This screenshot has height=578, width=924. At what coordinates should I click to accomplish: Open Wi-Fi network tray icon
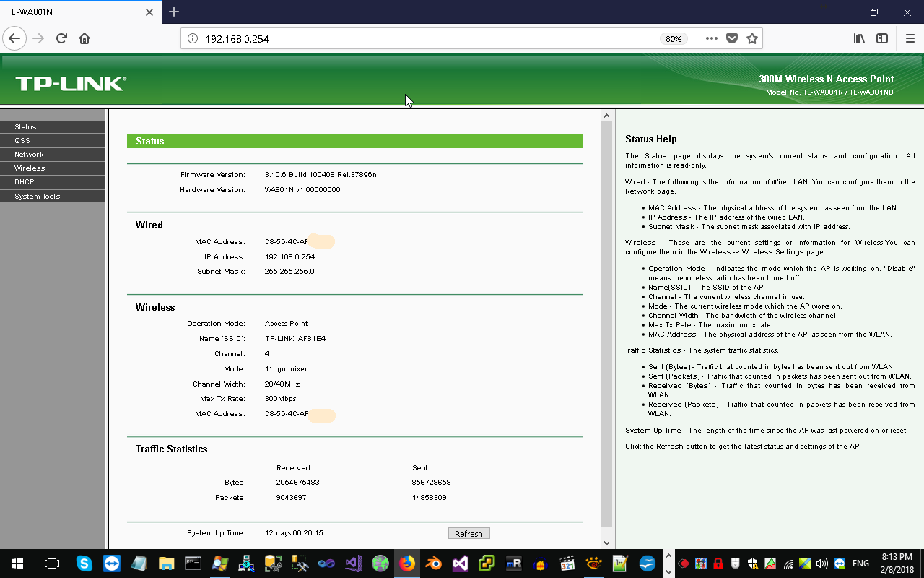click(788, 564)
